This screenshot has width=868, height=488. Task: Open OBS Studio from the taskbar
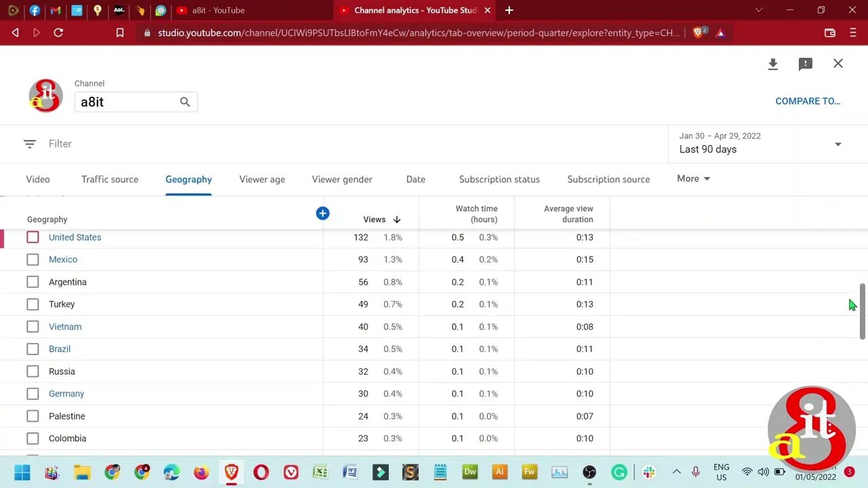click(x=589, y=472)
